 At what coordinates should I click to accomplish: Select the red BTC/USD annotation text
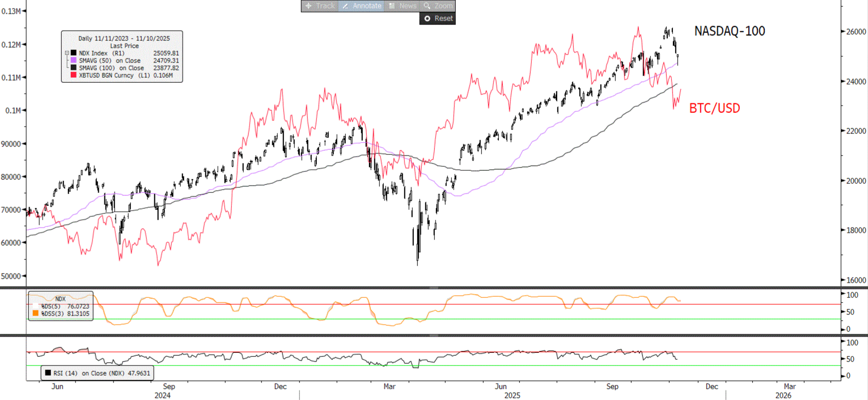(x=714, y=108)
